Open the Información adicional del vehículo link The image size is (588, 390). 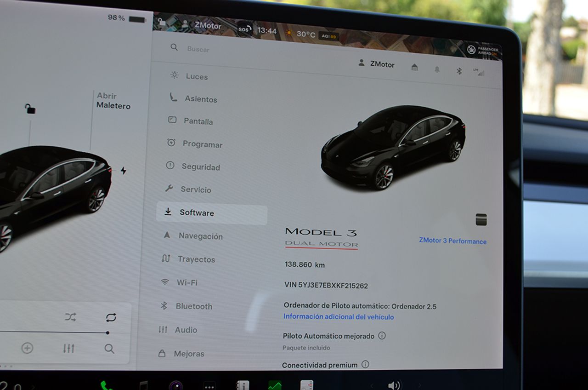[x=338, y=316]
